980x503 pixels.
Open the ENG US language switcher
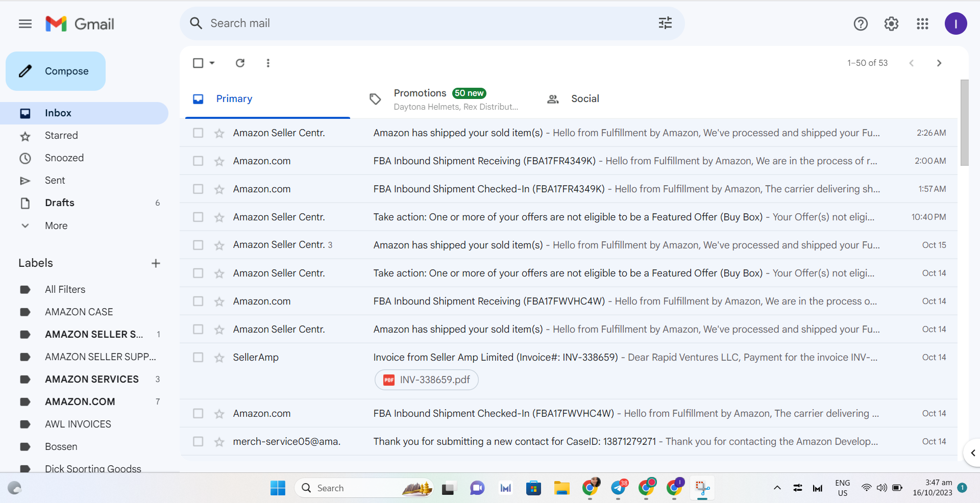point(843,488)
